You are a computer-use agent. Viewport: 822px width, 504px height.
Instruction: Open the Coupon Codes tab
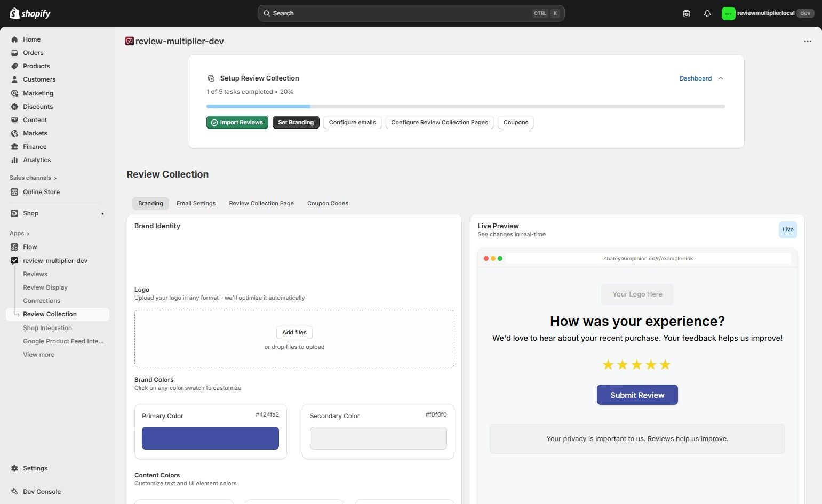click(x=328, y=203)
